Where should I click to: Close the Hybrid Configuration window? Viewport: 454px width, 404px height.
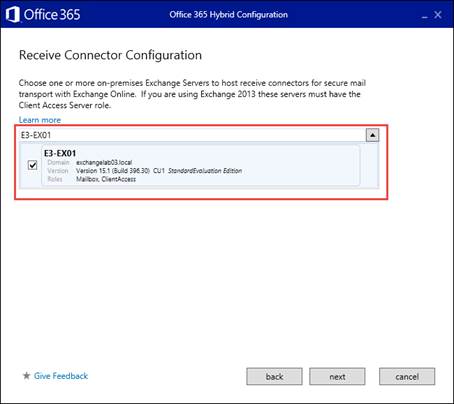(x=438, y=15)
